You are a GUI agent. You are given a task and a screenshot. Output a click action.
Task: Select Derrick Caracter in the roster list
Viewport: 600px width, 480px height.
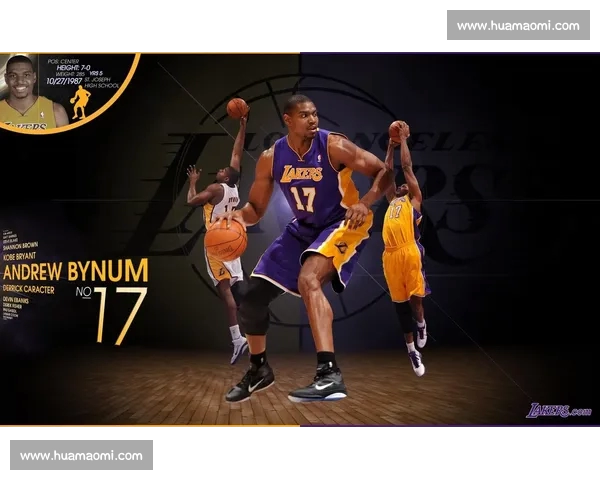tap(29, 288)
